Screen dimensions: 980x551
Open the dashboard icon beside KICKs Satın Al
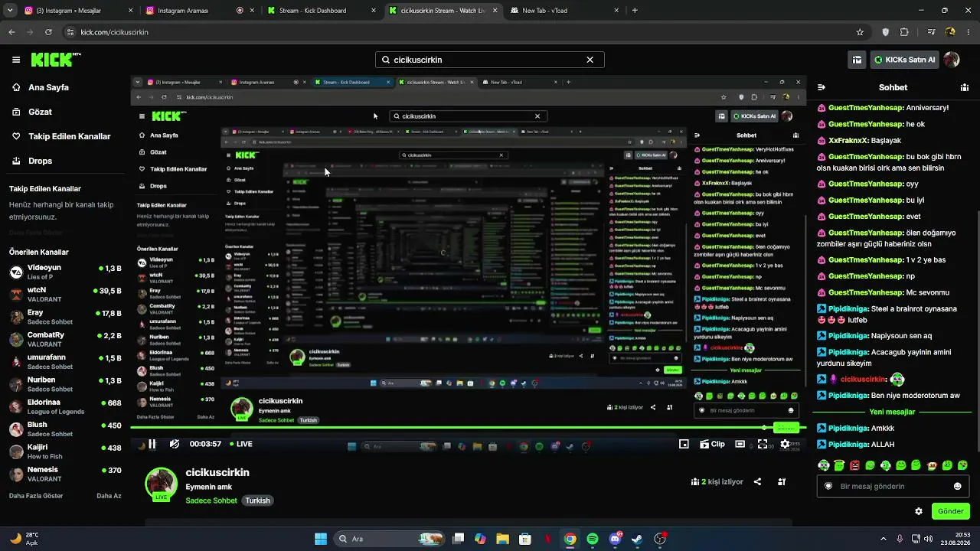click(857, 60)
